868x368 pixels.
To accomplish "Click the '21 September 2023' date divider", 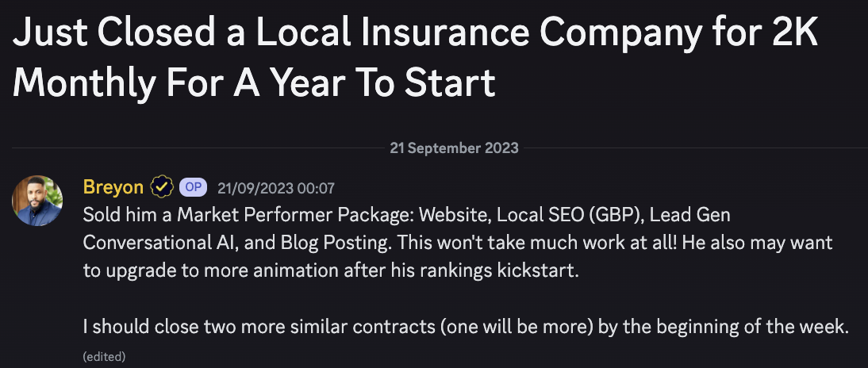I will 454,148.
